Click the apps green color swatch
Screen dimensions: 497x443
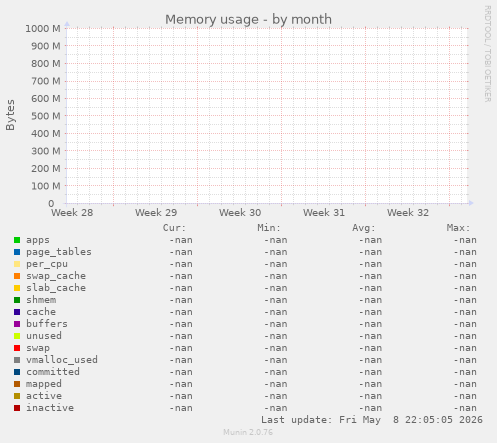[x=17, y=240]
